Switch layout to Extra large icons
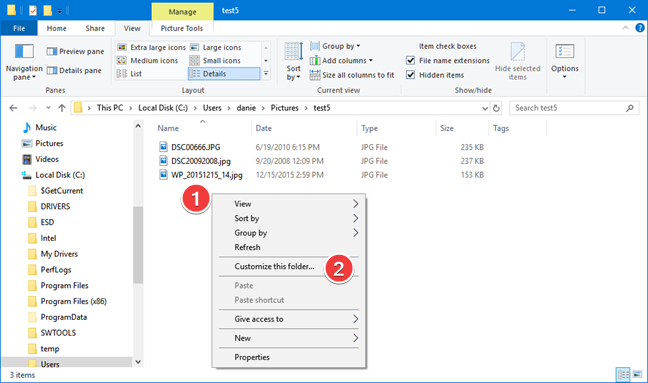Image resolution: width=648 pixels, height=383 pixels. 151,48
